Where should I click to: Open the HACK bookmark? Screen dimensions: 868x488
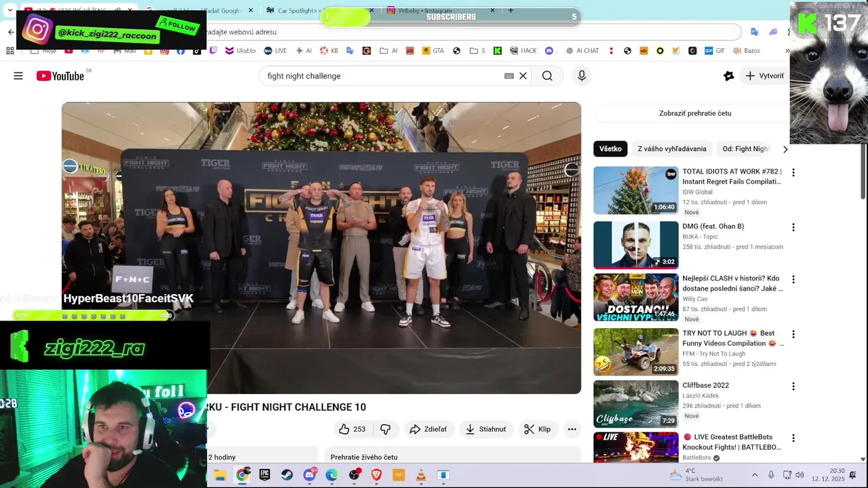click(x=523, y=51)
